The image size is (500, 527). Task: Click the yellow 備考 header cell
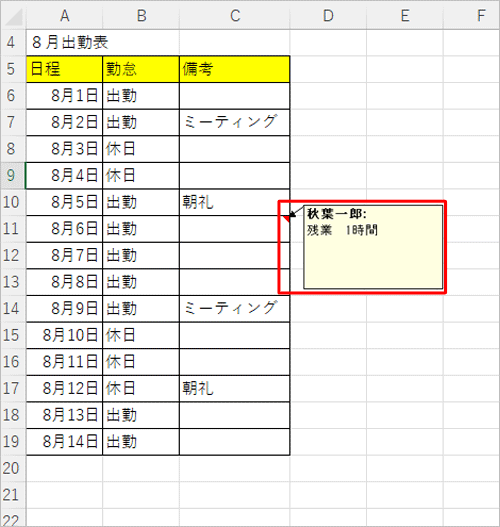pos(235,69)
